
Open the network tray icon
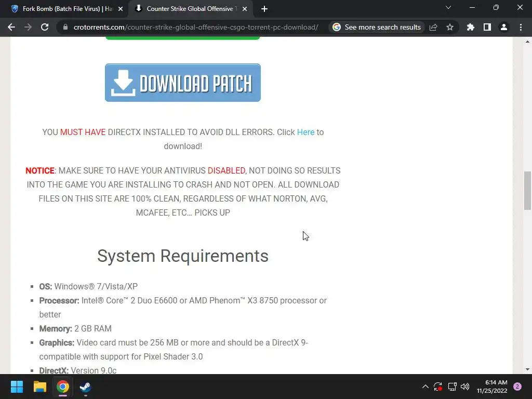[452, 387]
